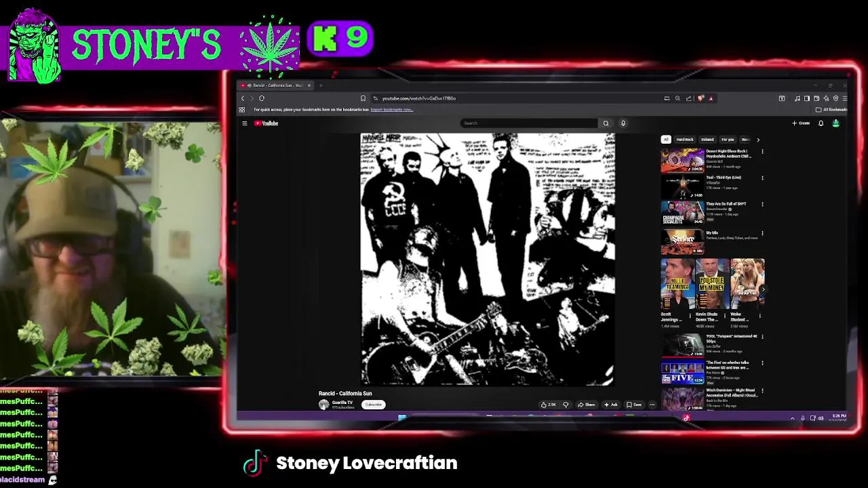This screenshot has width=868, height=488.
Task: Close the Rancid - California Sun tab
Action: [x=309, y=85]
